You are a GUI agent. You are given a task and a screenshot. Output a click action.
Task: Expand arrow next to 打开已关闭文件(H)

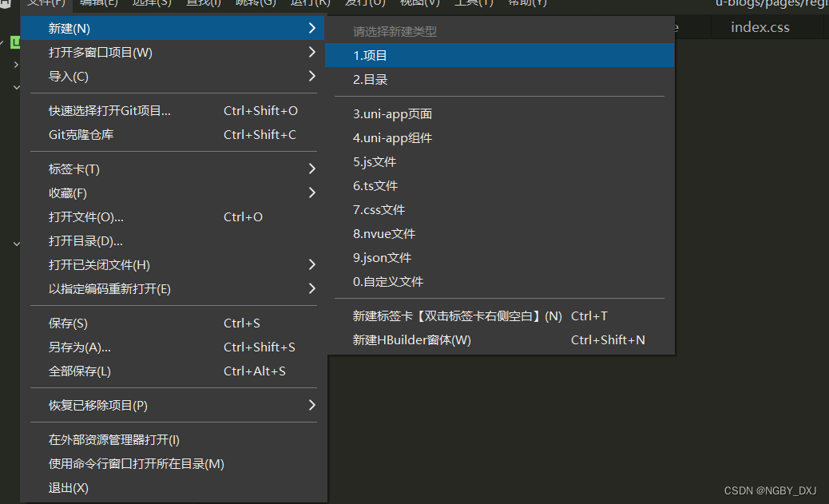coord(312,264)
